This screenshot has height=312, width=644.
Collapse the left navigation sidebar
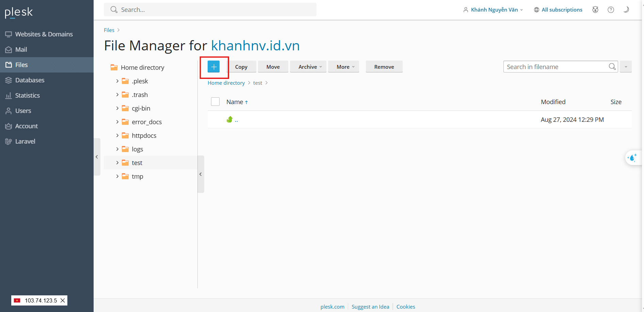(x=97, y=157)
